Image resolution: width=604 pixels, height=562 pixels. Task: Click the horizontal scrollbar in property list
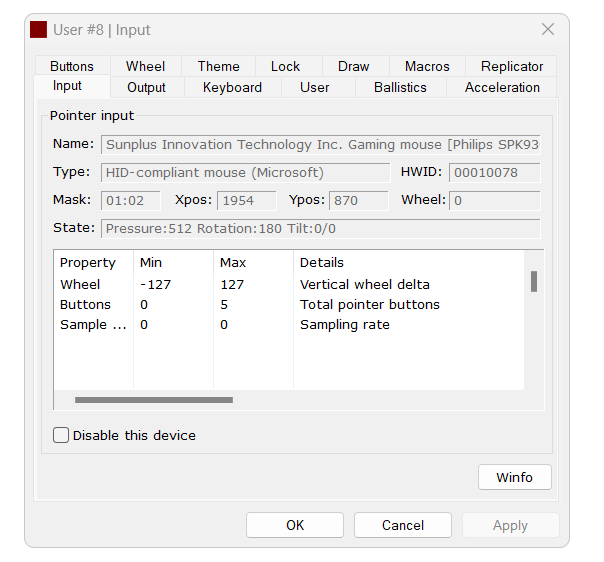pos(154,400)
